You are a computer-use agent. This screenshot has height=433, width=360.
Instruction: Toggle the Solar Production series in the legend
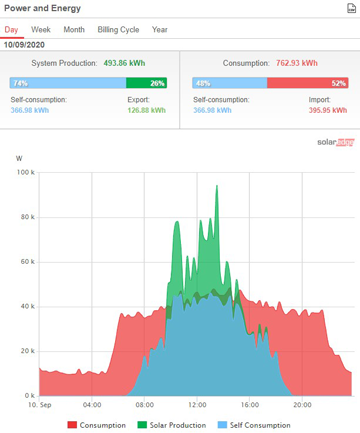click(x=172, y=425)
